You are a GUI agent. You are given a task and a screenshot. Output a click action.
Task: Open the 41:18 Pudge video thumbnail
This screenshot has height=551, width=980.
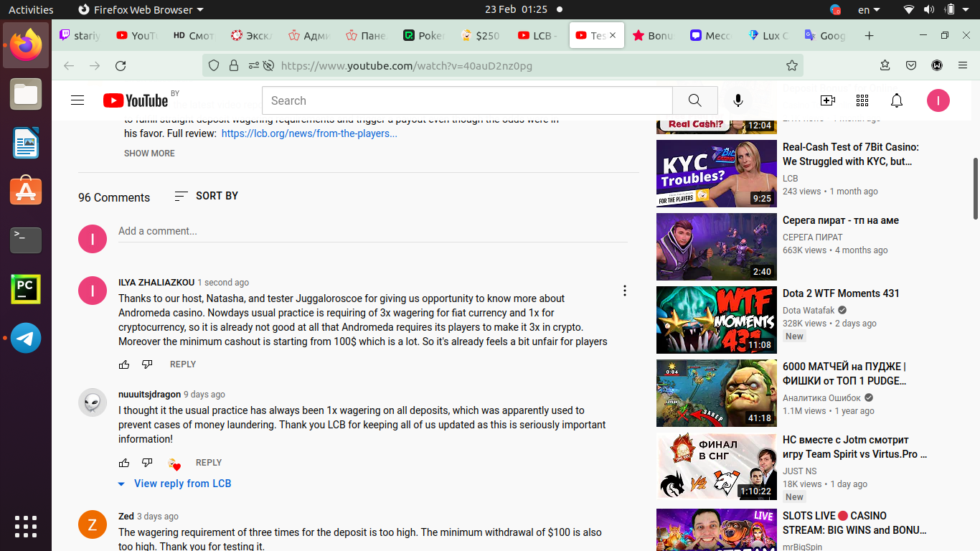(717, 393)
